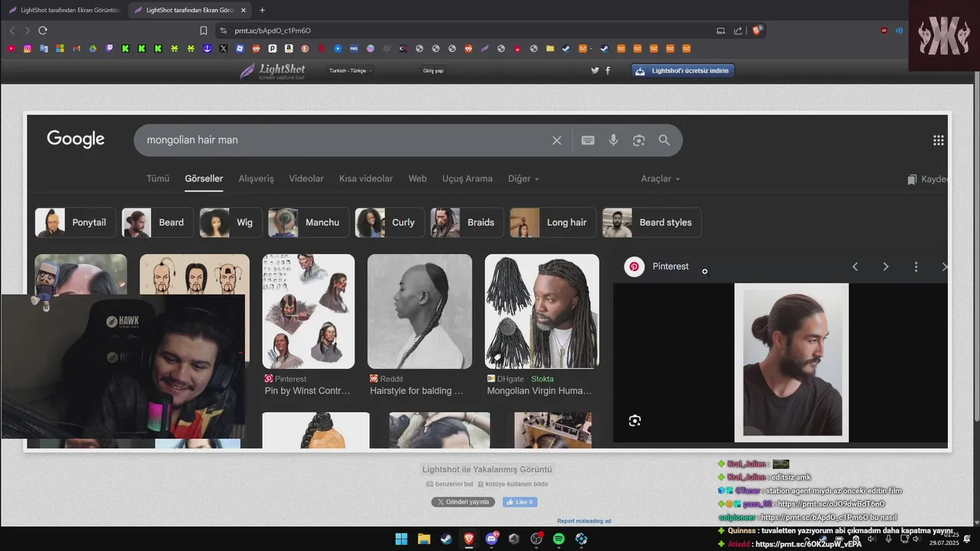Open Gmail bookmark icon

click(x=77, y=48)
